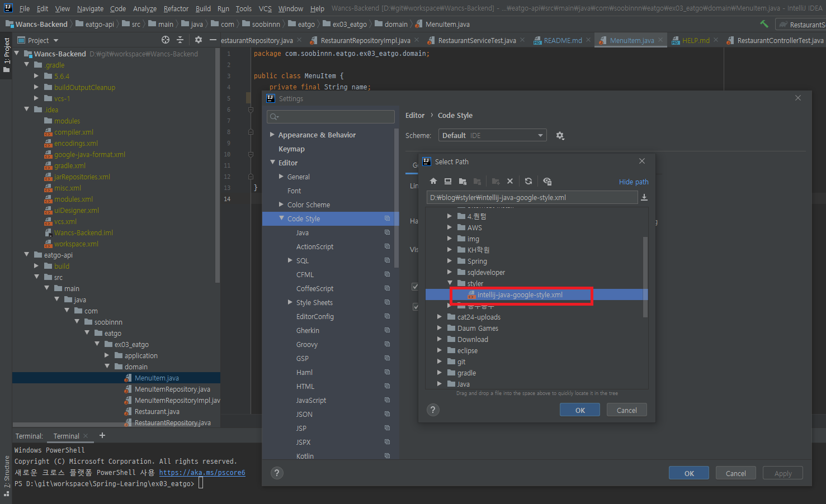Click the path history download icon
Viewport: 826px width, 504px height.
click(x=644, y=197)
